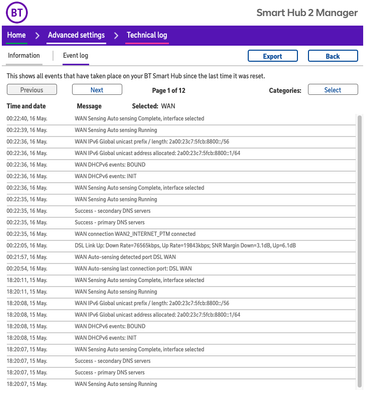The width and height of the screenshot is (367, 400).
Task: Select the 18:20:11 Auto sensing Running entry
Action: 181,292
